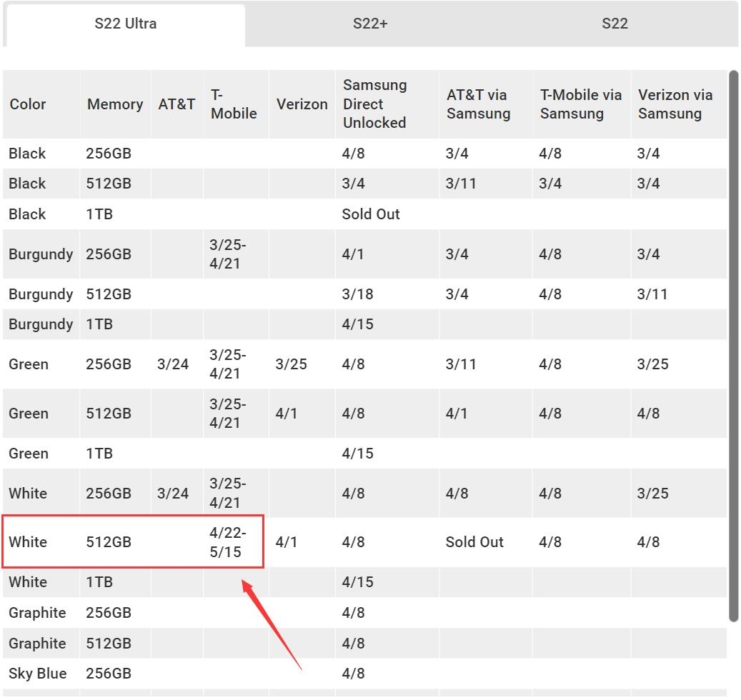Click 'Sold Out' in the Black 1TB row
Viewport: 741px width, 700px height.
pyautogui.click(x=371, y=214)
